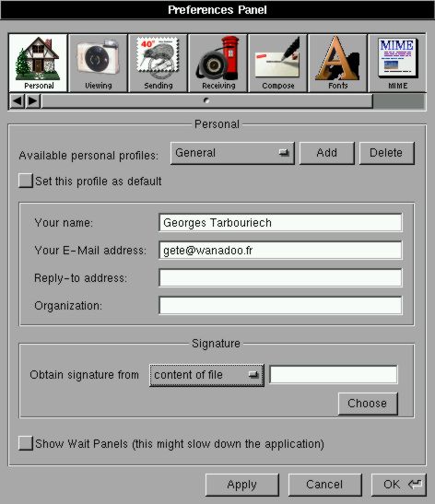435x504 pixels.
Task: Click the Cancel button
Action: pyautogui.click(x=325, y=485)
